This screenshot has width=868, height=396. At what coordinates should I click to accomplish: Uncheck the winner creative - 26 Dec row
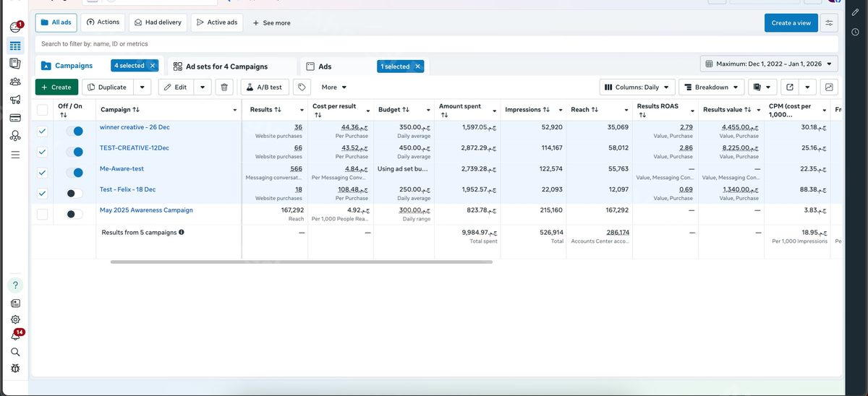(43, 132)
